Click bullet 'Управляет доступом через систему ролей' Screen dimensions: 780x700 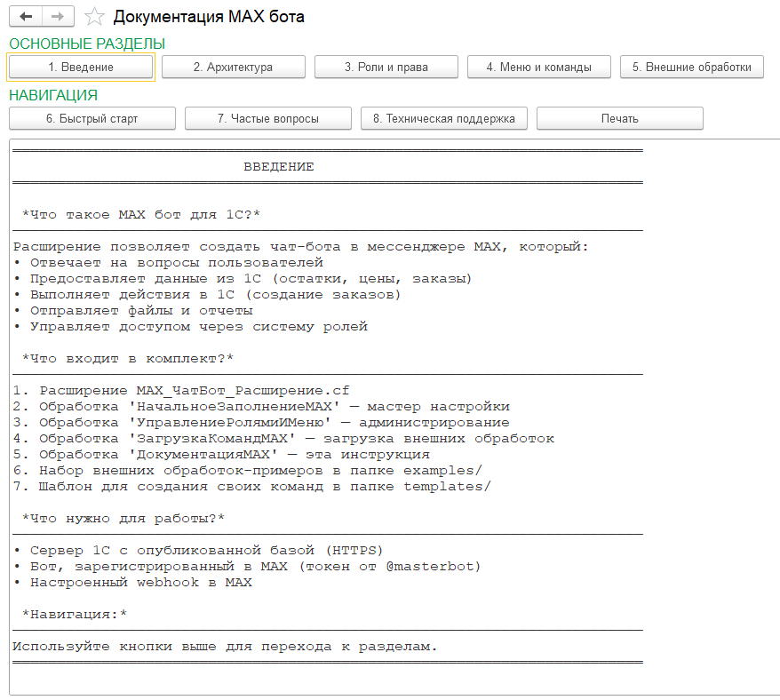(x=191, y=327)
